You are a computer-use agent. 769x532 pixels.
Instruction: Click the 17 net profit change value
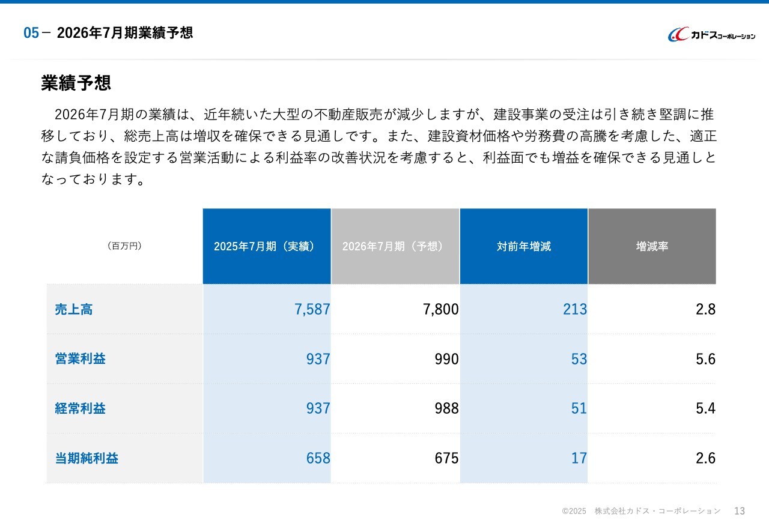click(x=579, y=458)
